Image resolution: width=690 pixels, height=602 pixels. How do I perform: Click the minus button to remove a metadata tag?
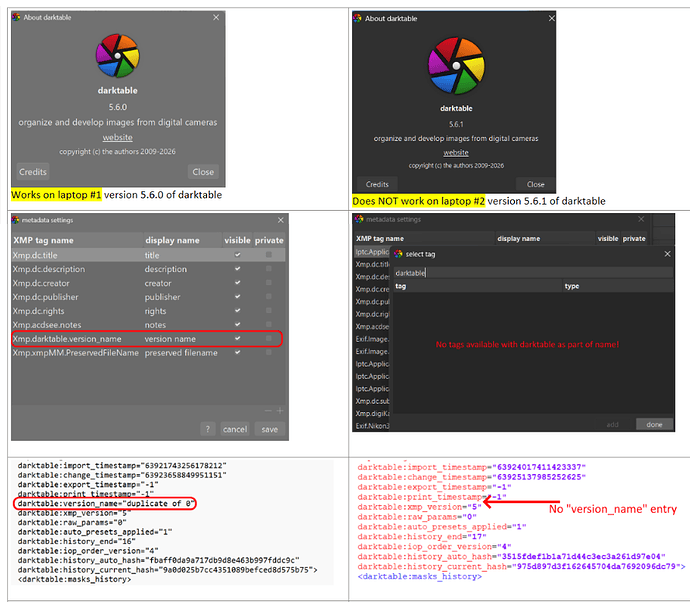pos(268,411)
